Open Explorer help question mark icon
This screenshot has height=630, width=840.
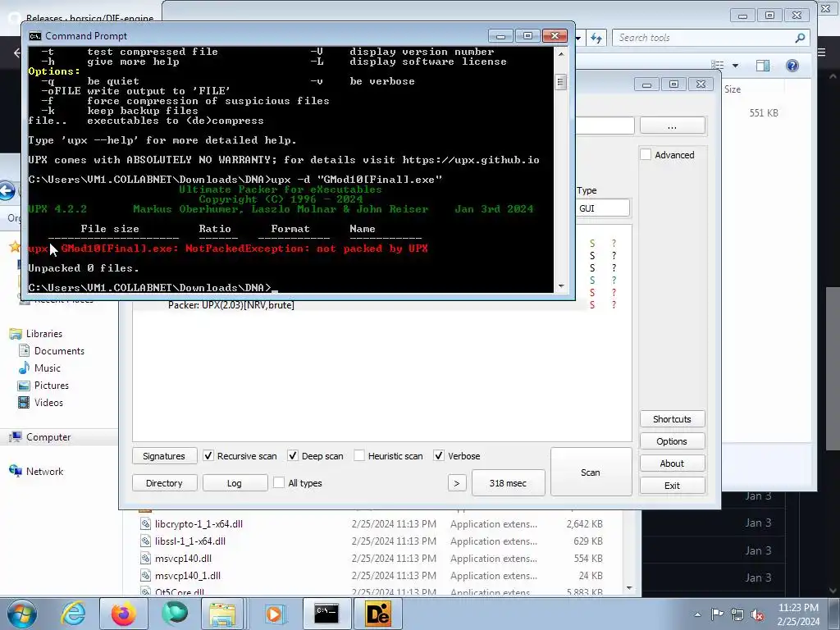coord(792,66)
